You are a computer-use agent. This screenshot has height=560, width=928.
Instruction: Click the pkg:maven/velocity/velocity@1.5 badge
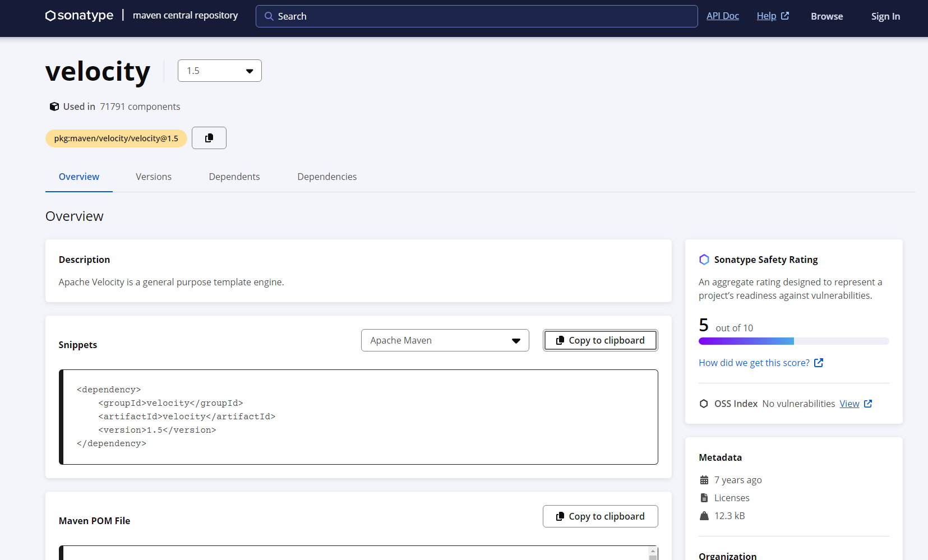pyautogui.click(x=116, y=138)
